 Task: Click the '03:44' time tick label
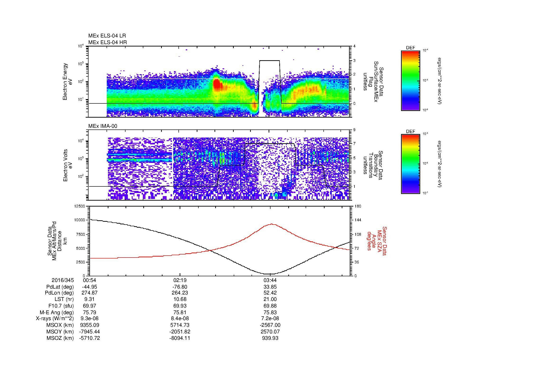(x=270, y=280)
